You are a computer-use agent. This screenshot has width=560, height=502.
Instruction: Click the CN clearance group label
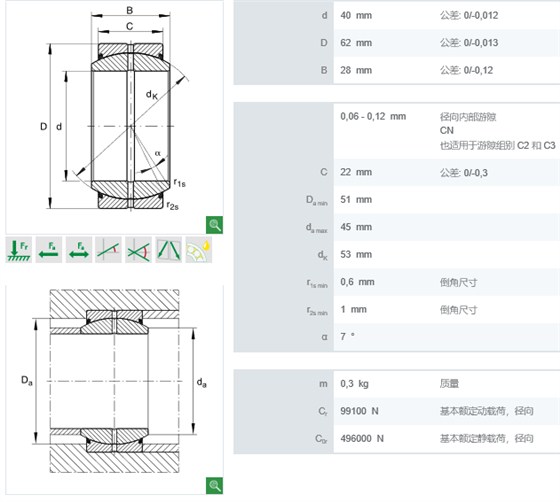(x=446, y=131)
